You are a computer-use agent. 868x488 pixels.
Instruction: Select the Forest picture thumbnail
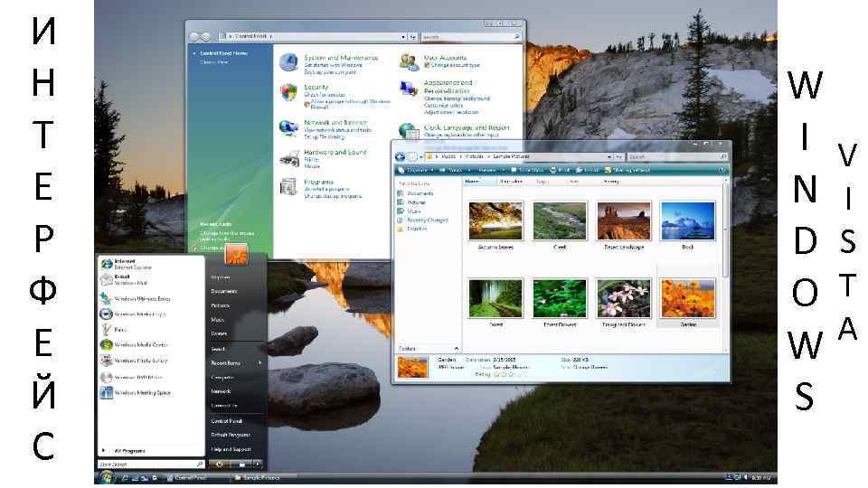(495, 298)
